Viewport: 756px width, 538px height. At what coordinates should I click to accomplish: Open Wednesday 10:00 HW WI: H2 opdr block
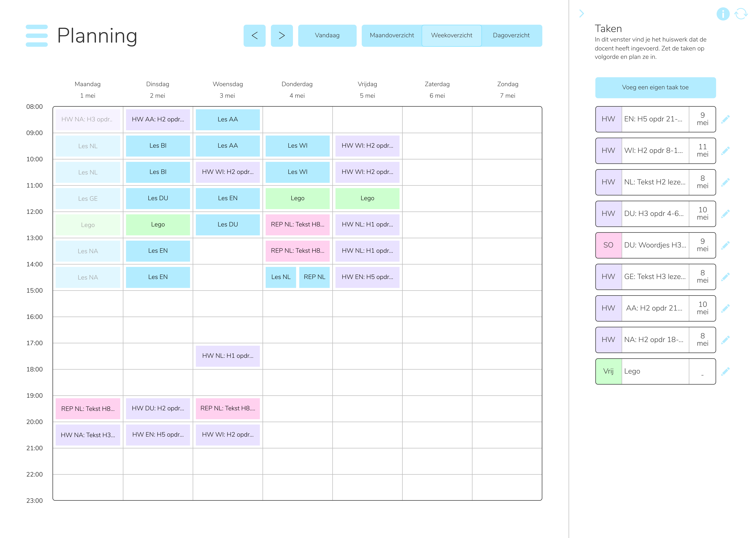[228, 172]
